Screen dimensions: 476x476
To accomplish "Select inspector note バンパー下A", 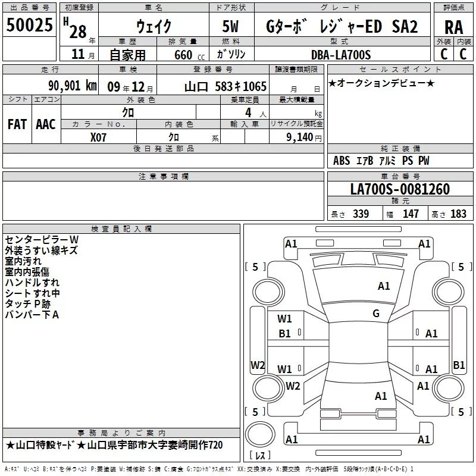I will point(32,315).
